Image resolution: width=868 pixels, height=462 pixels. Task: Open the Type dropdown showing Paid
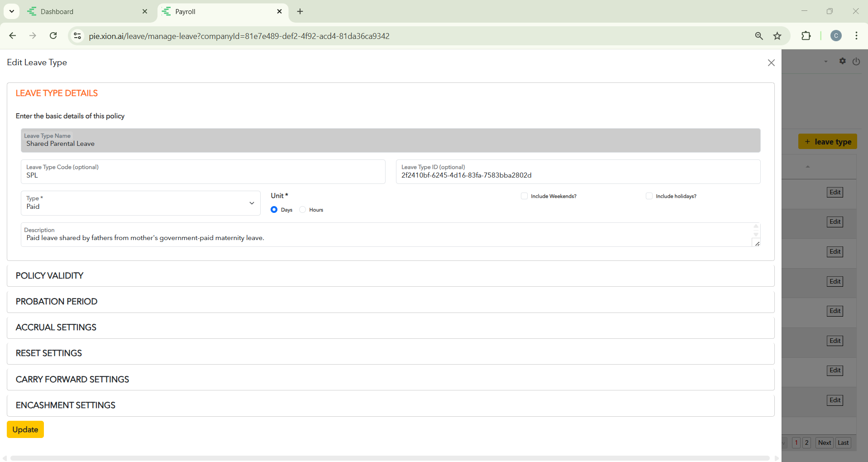140,203
